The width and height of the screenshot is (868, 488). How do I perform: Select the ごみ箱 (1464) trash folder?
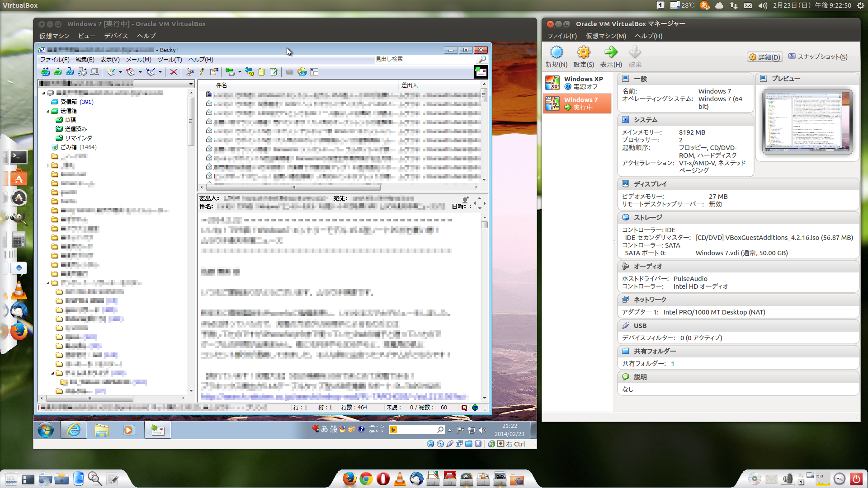tap(74, 147)
